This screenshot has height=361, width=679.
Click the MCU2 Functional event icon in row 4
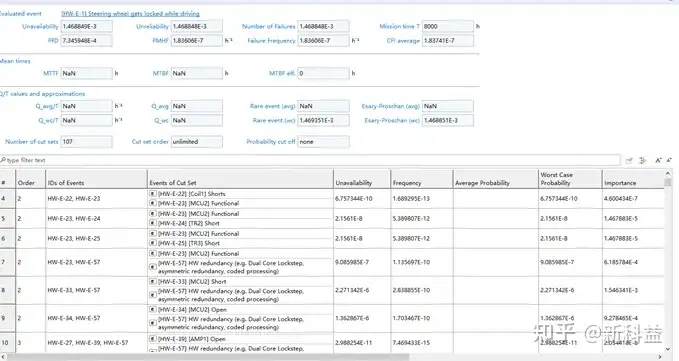pos(152,203)
